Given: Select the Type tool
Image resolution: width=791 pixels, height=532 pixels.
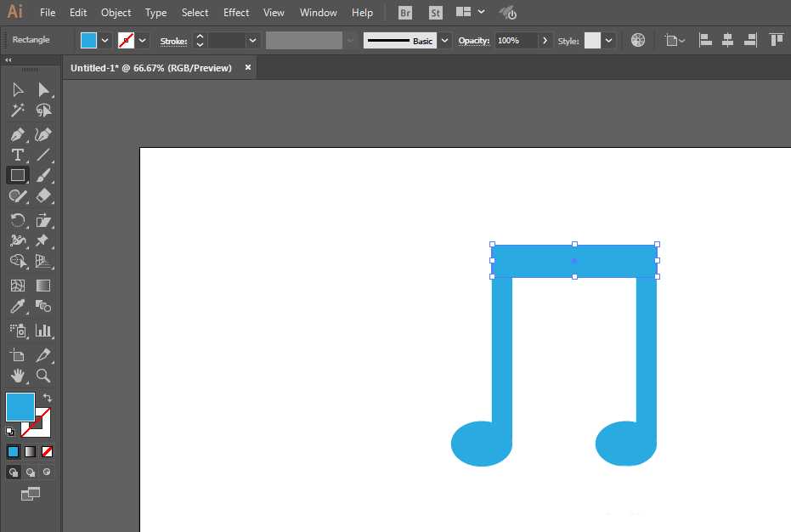Looking at the screenshot, I should [x=17, y=155].
